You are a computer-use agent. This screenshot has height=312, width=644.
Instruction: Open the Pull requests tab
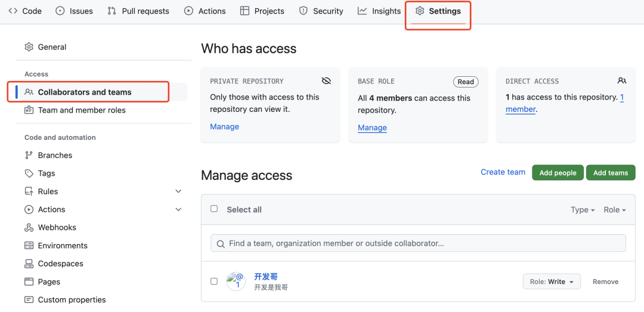pyautogui.click(x=138, y=11)
